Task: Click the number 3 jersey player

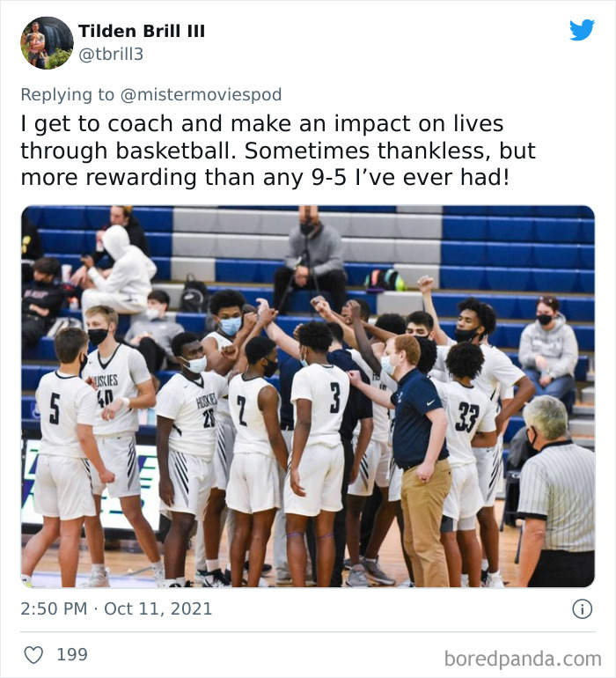Action: (318, 450)
